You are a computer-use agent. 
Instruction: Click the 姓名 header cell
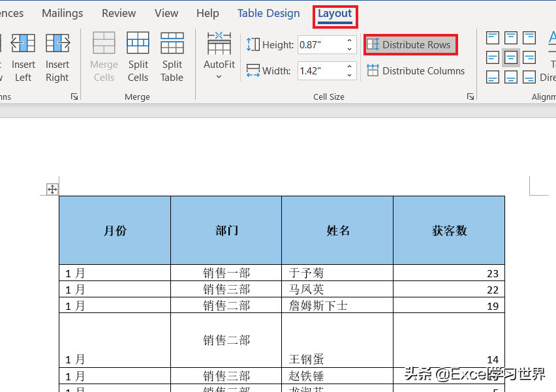[337, 230]
